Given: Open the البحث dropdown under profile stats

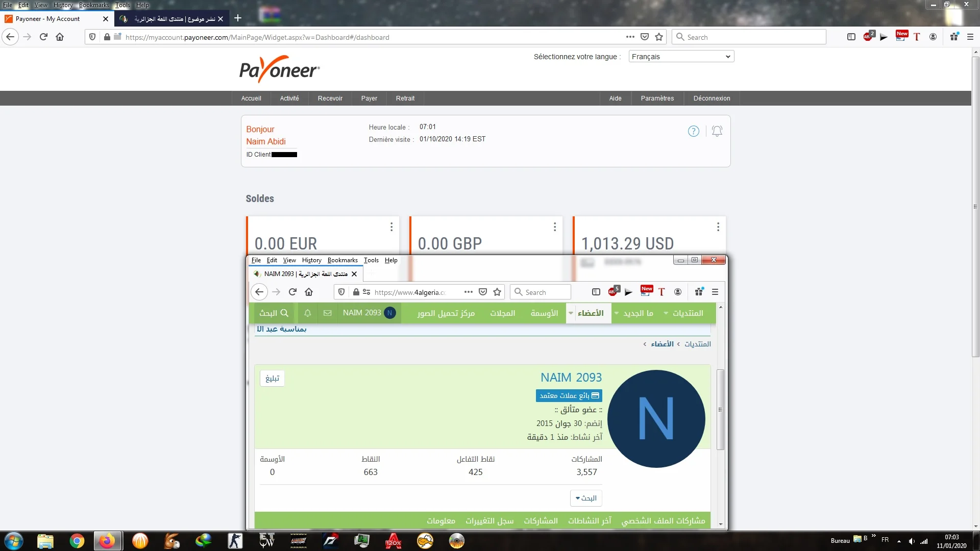Looking at the screenshot, I should (x=586, y=498).
